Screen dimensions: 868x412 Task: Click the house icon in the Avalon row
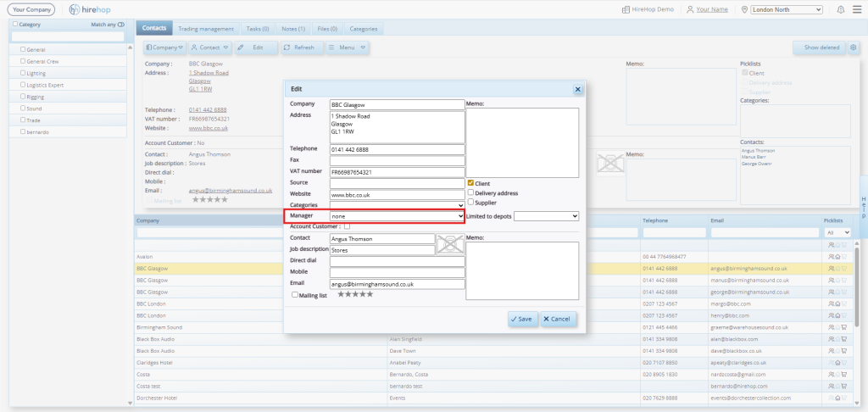tap(837, 257)
